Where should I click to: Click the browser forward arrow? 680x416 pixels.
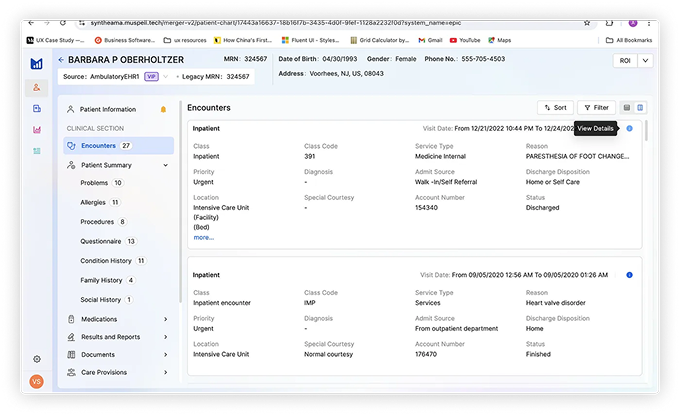(x=46, y=23)
